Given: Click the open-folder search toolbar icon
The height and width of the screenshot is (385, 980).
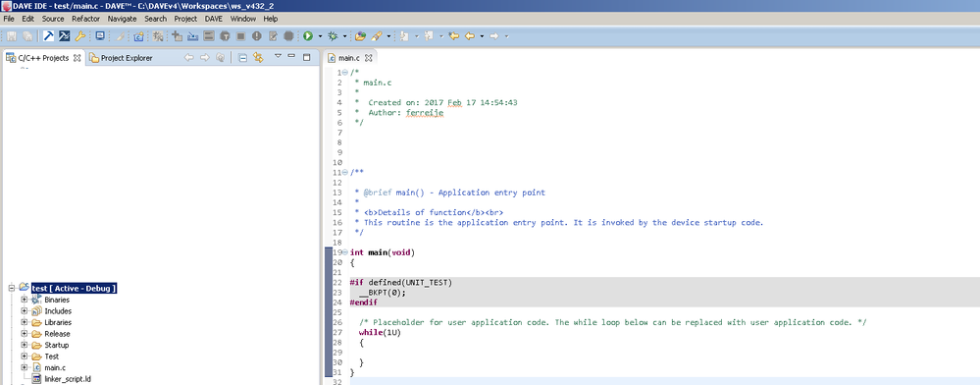Looking at the screenshot, I should (360, 35).
